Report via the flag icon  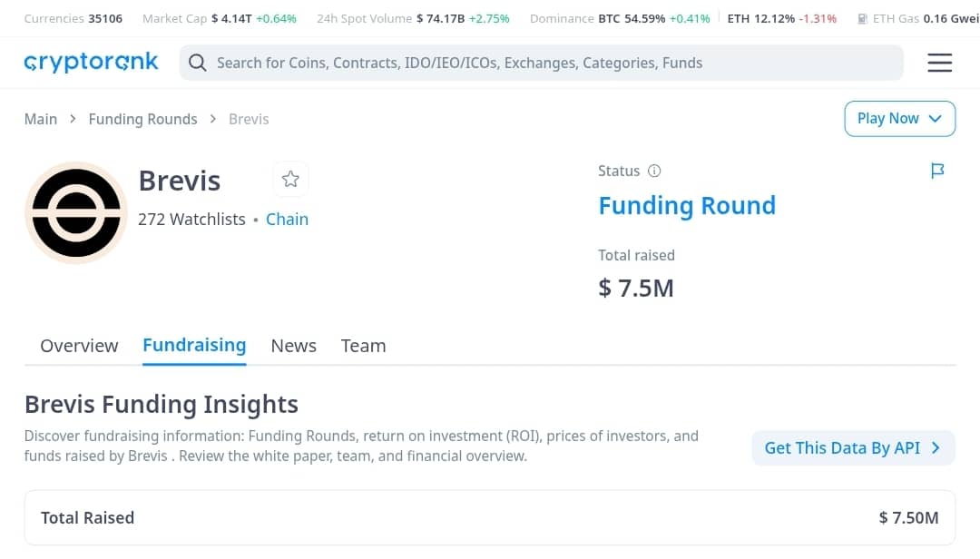pyautogui.click(x=936, y=171)
